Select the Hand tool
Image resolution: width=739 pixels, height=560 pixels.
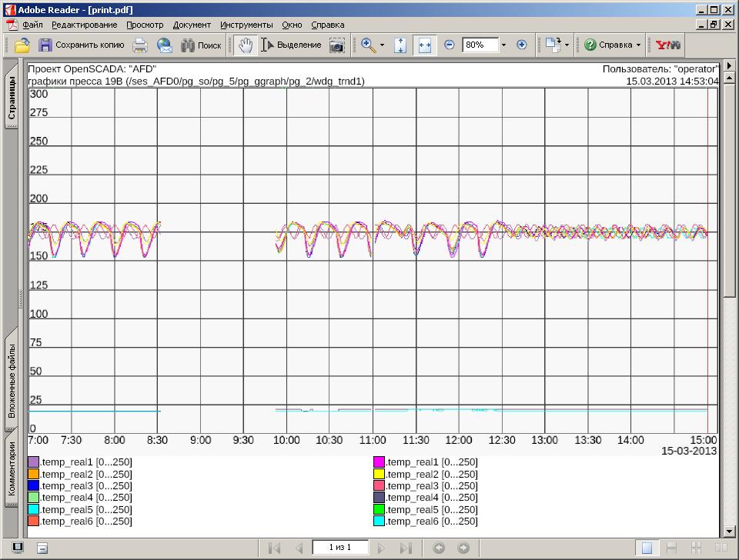click(245, 45)
